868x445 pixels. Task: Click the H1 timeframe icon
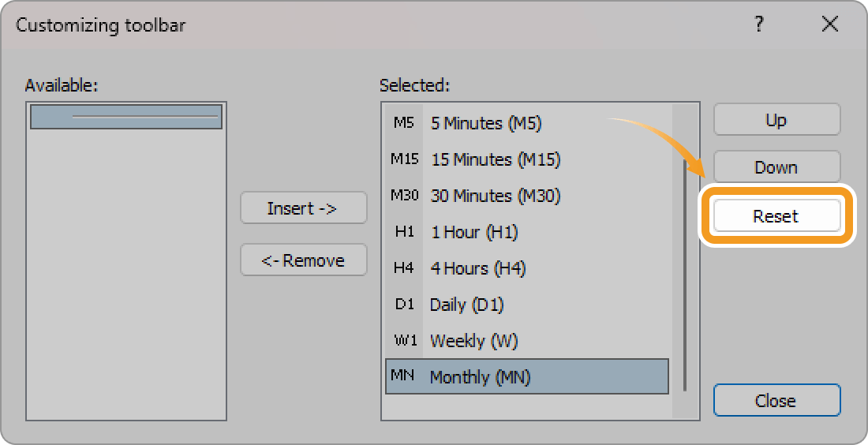click(405, 231)
